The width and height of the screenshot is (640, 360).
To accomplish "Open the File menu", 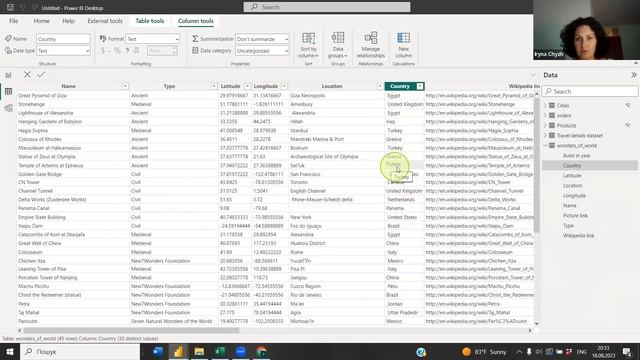I will point(13,21).
